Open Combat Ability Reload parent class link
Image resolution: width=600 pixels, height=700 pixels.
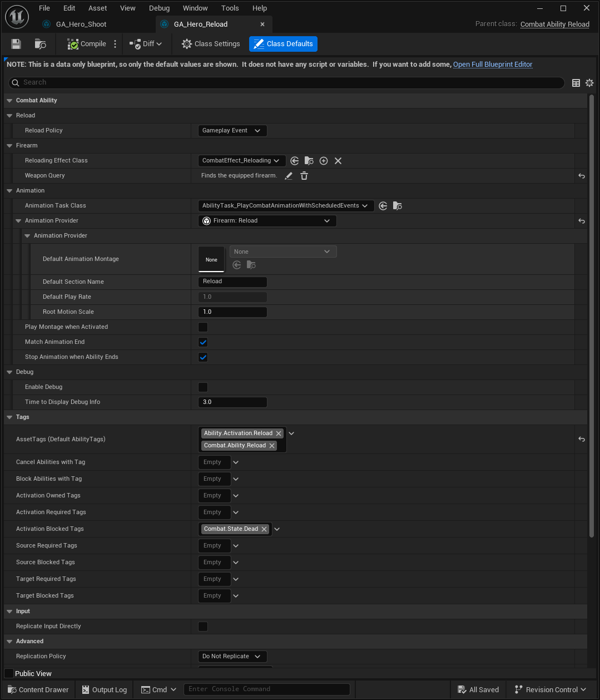coord(555,24)
